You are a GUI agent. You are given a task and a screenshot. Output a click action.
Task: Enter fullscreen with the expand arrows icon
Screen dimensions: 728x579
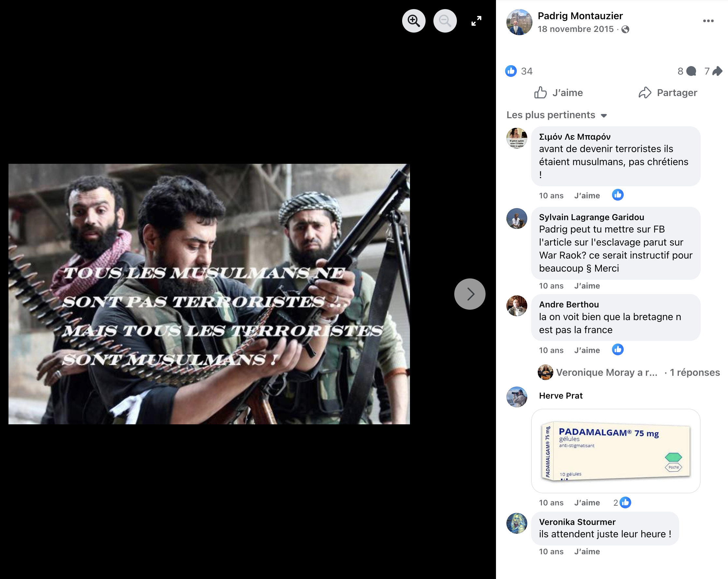point(476,21)
